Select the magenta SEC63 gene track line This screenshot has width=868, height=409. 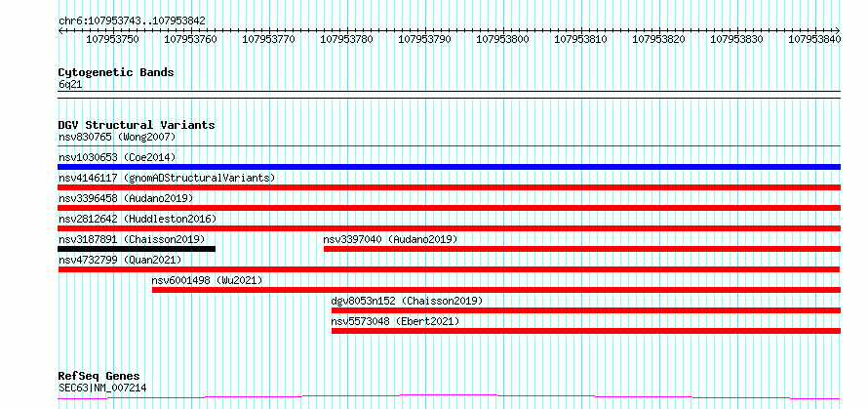click(449, 397)
